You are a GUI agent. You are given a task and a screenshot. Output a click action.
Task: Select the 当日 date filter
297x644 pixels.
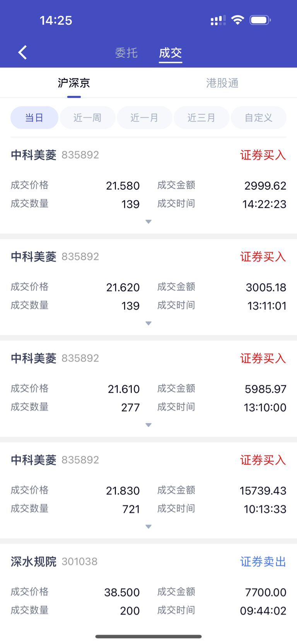(34, 118)
